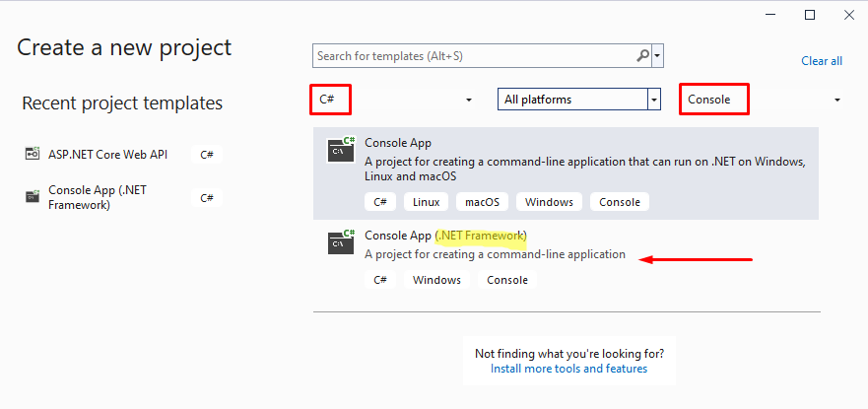
Task: Click the Linux tag on Console App
Action: point(426,202)
